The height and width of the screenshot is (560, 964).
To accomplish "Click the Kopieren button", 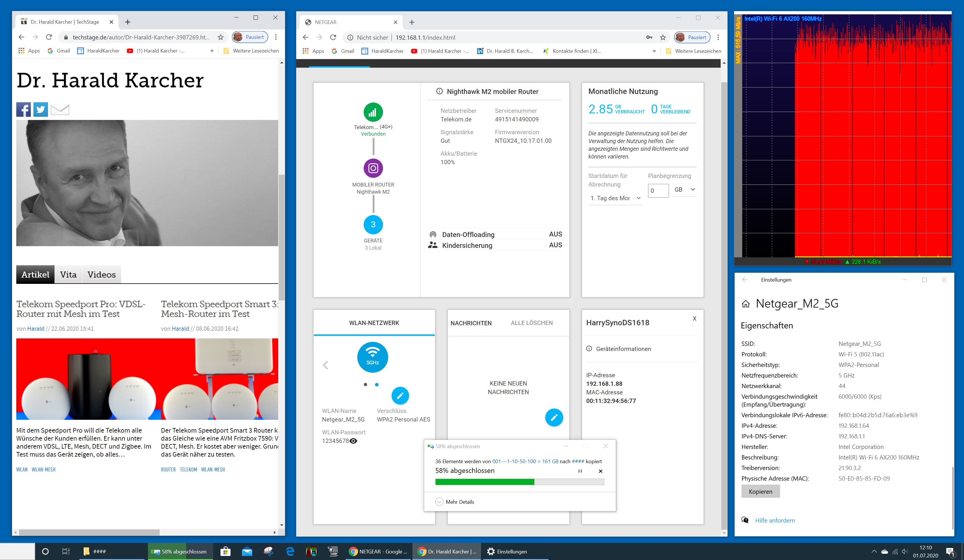I will [760, 491].
